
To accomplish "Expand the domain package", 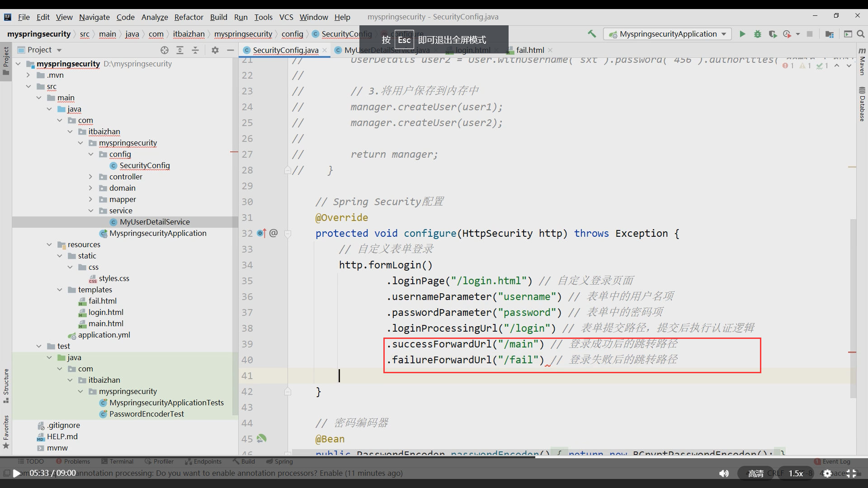I will point(90,188).
